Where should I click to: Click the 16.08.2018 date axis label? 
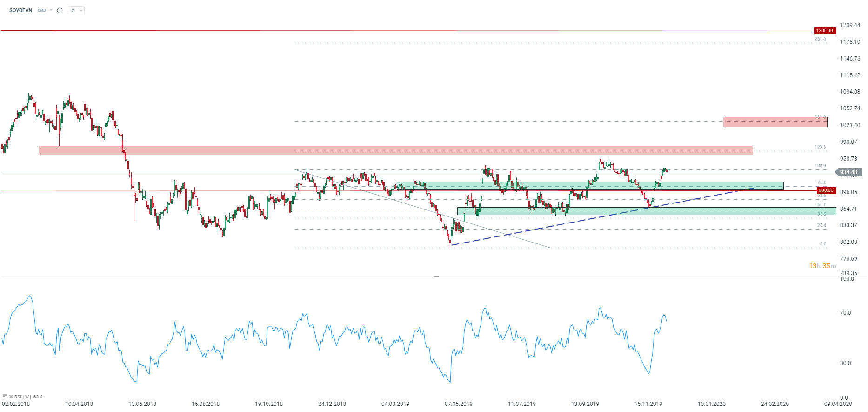[x=206, y=404]
